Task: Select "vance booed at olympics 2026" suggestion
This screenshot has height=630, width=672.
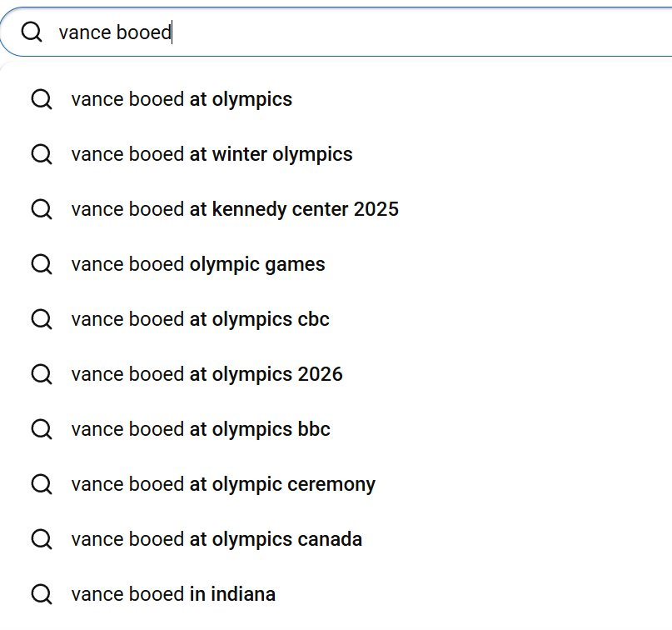Action: point(207,374)
